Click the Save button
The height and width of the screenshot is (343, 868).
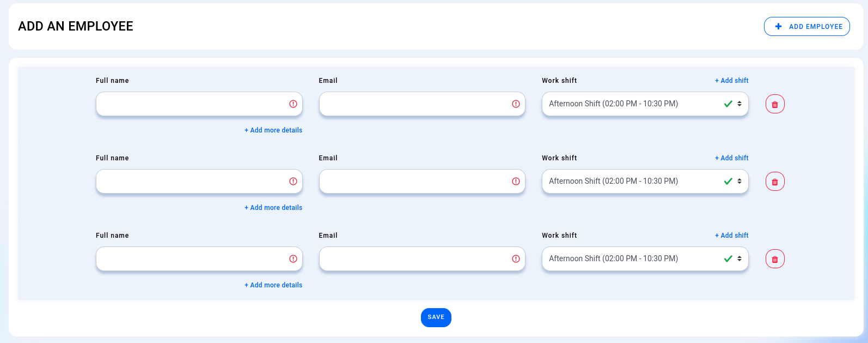point(436,317)
